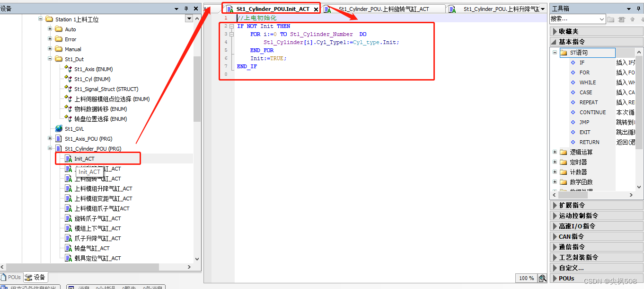Click the St1_Axis ENUM icon
The image size is (644, 289).
[x=68, y=69]
